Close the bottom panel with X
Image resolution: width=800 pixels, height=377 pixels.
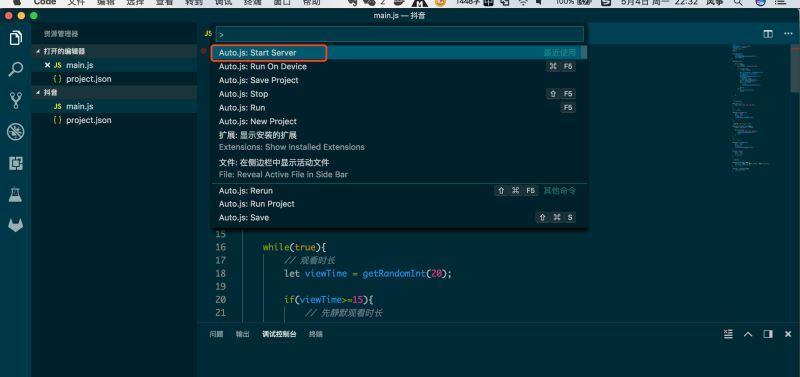[788, 334]
